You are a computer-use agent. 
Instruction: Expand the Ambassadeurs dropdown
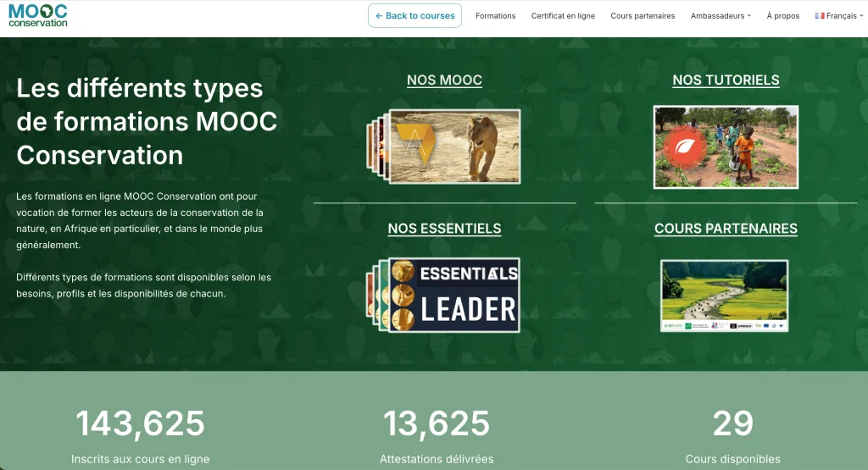[721, 16]
